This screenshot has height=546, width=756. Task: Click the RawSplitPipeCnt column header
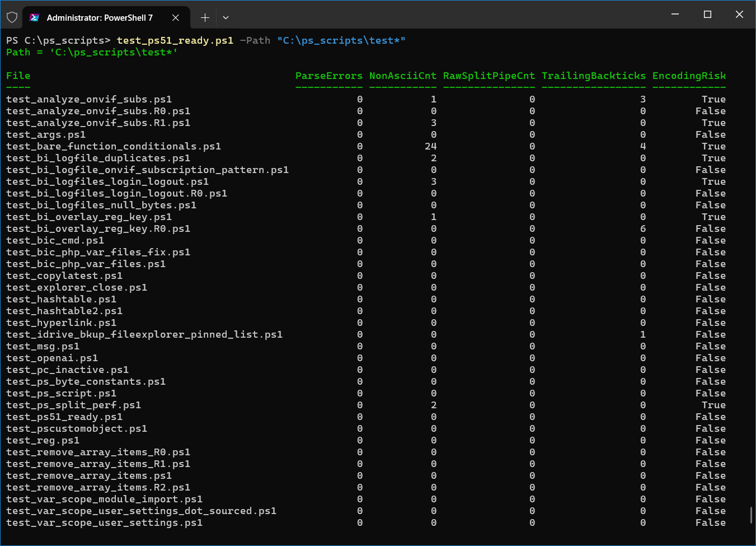pos(489,76)
